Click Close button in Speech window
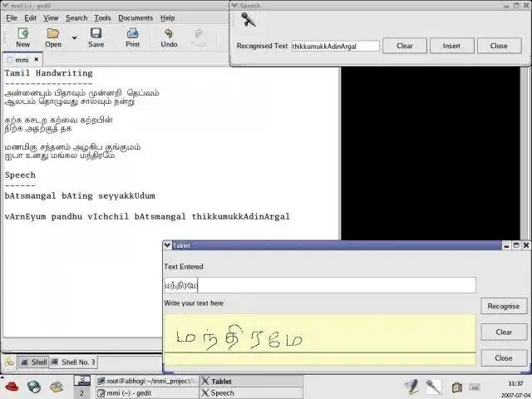Image resolution: width=532 pixels, height=399 pixels. [x=499, y=46]
